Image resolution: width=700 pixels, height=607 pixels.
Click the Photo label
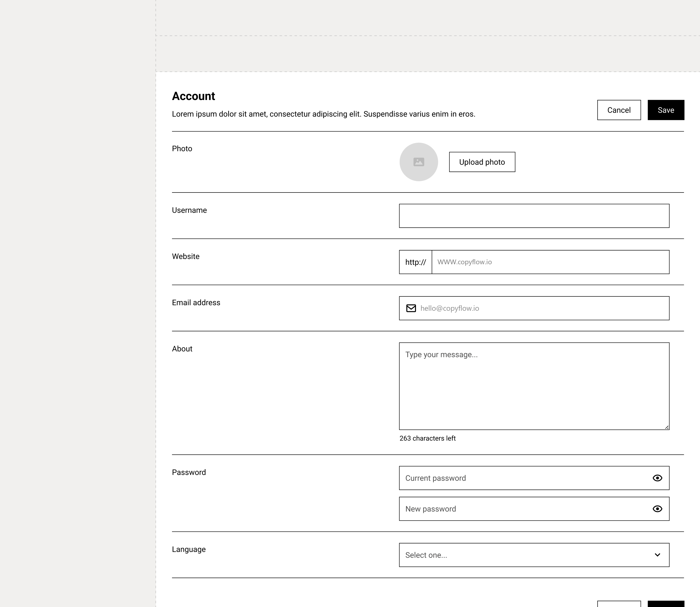(x=182, y=149)
